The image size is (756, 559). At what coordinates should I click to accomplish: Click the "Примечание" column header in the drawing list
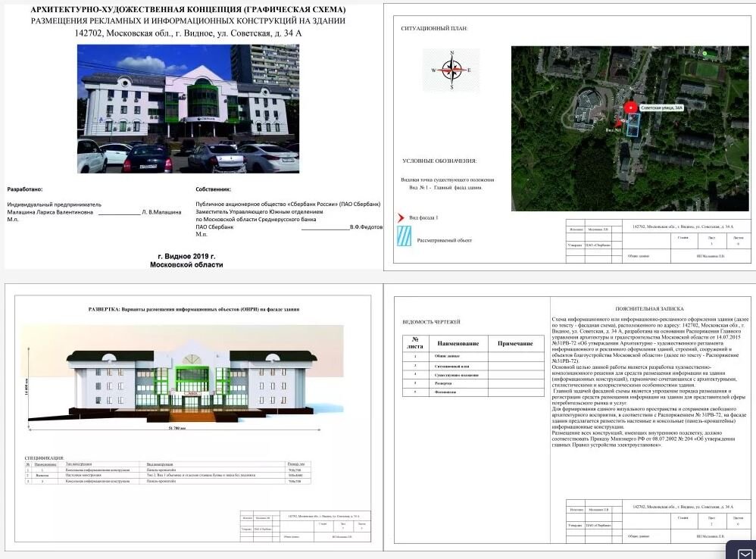(x=515, y=344)
